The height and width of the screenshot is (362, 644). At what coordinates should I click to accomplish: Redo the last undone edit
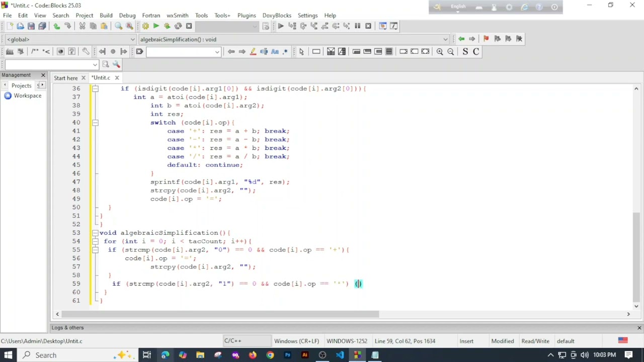tap(68, 26)
